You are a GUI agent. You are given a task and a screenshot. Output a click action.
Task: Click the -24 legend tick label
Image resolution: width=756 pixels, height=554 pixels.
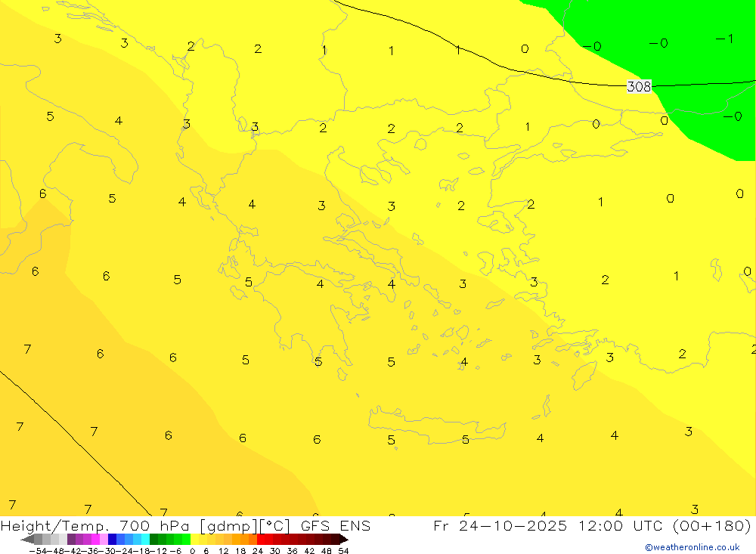coord(125,551)
